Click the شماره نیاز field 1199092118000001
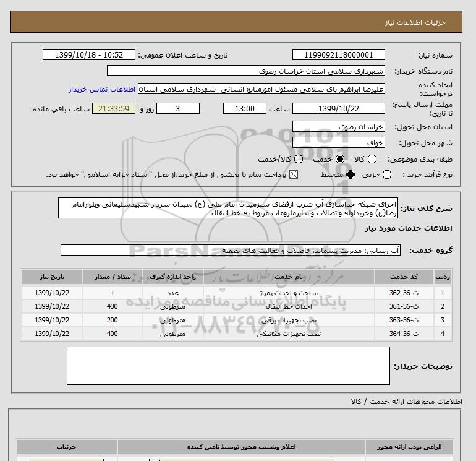This screenshot has width=476, height=461. coord(339,54)
